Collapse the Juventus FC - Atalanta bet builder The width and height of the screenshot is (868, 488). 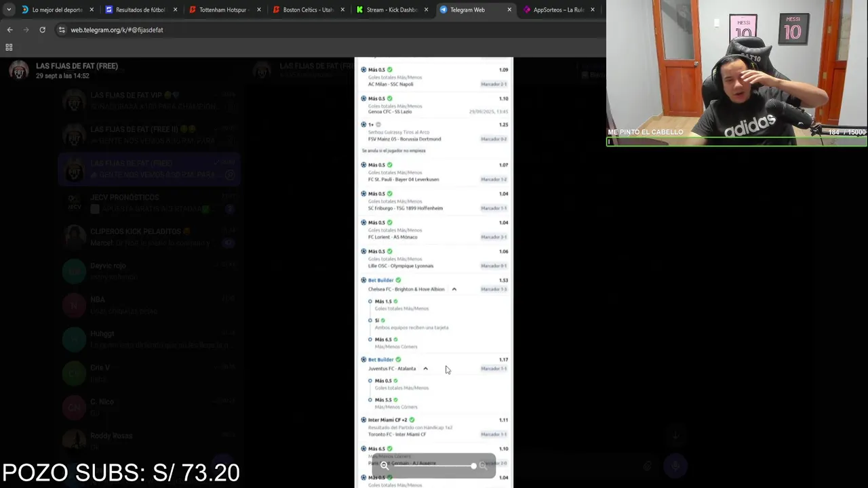(425, 369)
